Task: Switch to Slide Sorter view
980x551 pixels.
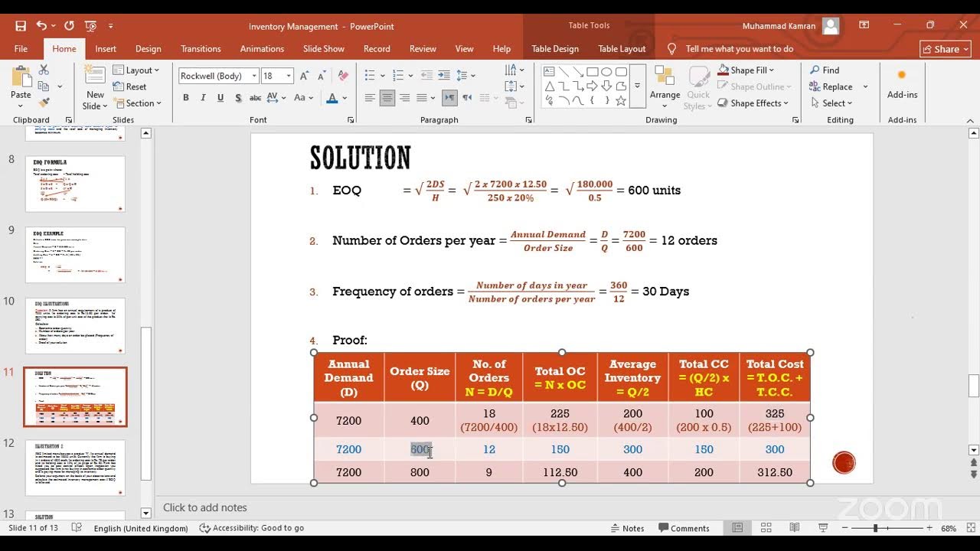Action: [766, 528]
